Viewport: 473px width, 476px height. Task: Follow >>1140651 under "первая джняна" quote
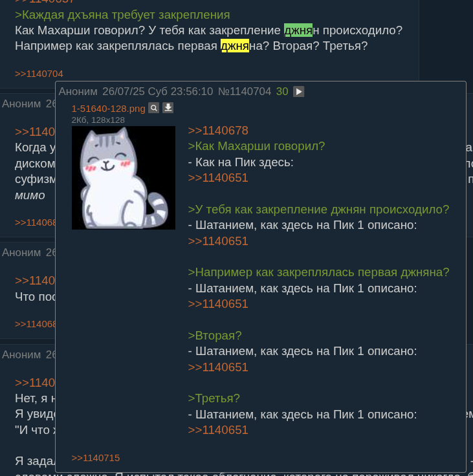(x=218, y=304)
